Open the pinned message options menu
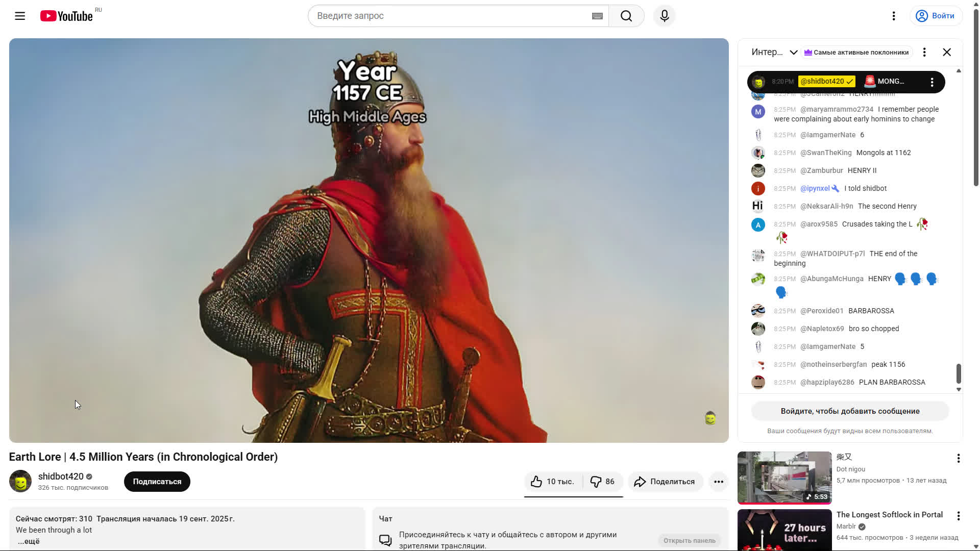The width and height of the screenshot is (980, 551). (932, 82)
